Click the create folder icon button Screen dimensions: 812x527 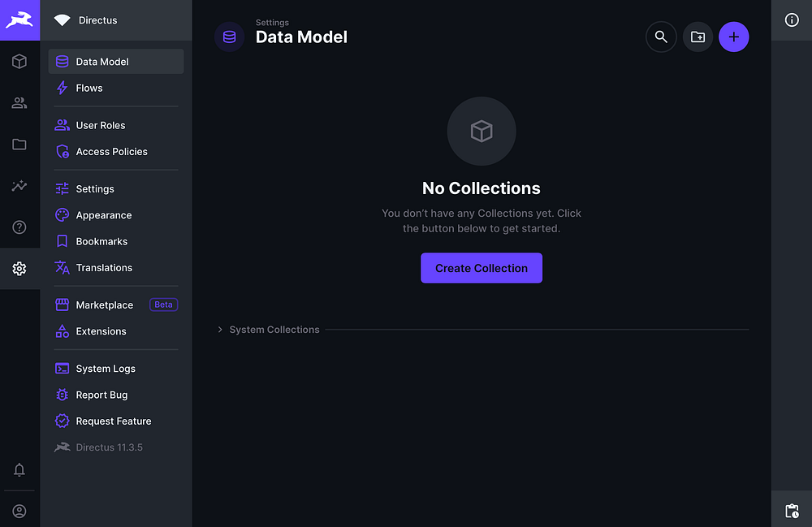(698, 37)
